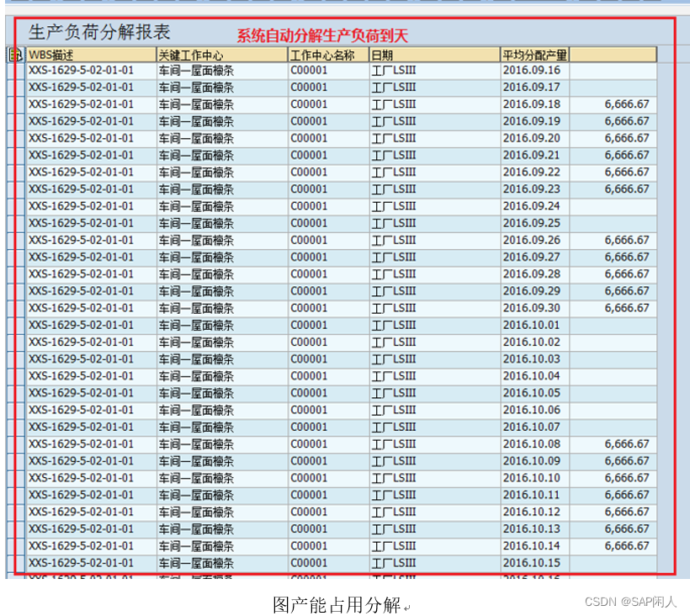This screenshot has width=690, height=616.
Task: Click the 日期 column header
Action: (x=435, y=55)
